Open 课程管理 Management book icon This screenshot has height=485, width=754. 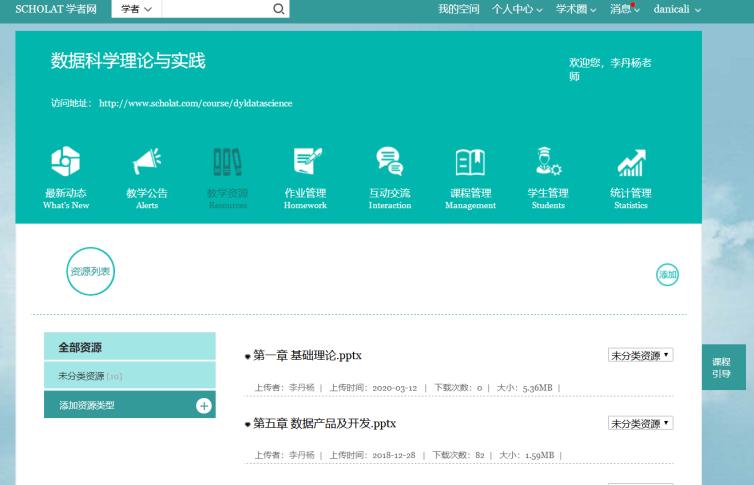[470, 162]
